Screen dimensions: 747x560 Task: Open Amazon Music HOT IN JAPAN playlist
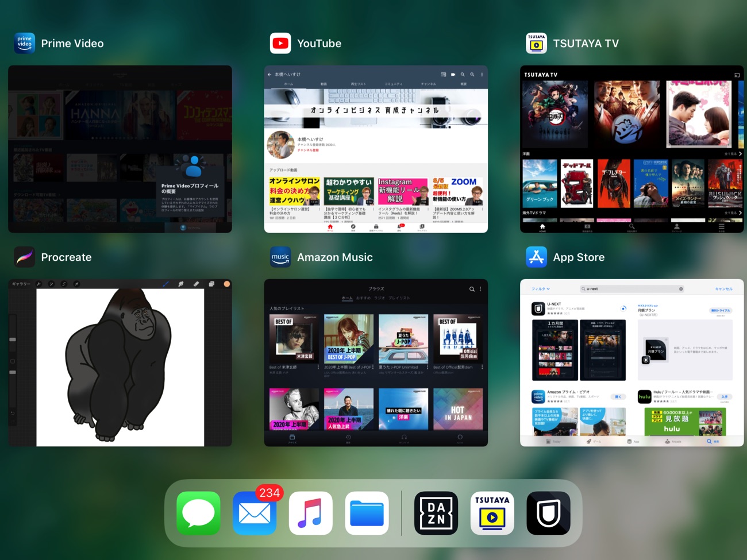pos(458,409)
